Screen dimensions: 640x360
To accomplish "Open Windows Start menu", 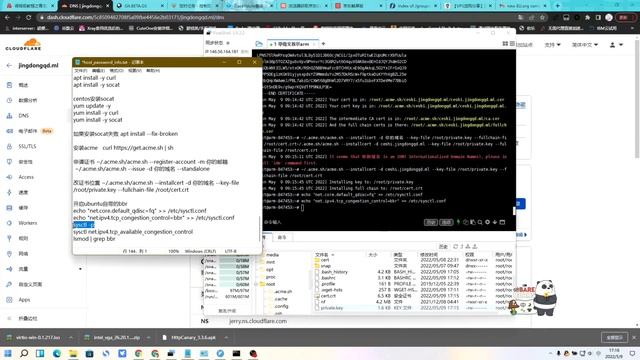I will (x=8, y=353).
